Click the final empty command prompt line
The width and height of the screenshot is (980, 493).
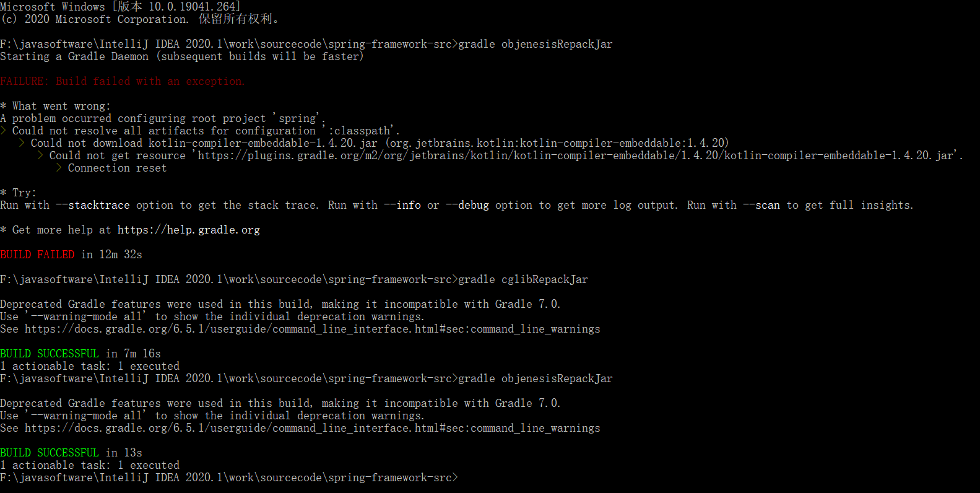point(229,478)
